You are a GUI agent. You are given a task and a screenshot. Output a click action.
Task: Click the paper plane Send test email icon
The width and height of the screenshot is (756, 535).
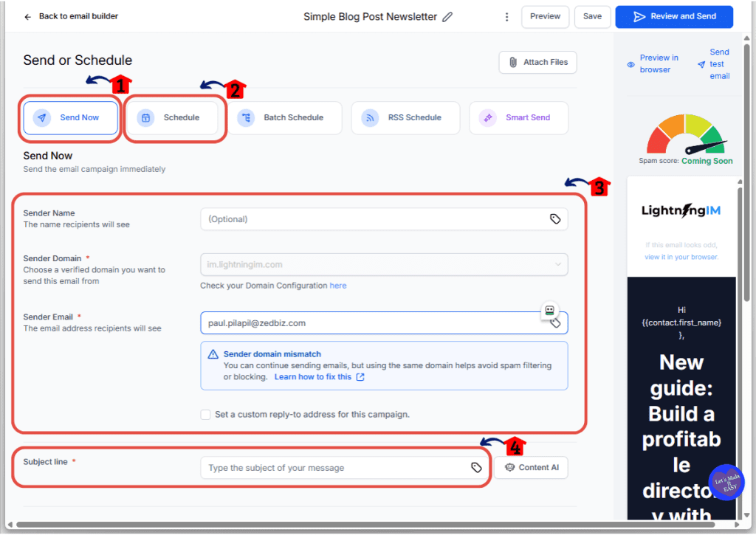pos(701,64)
